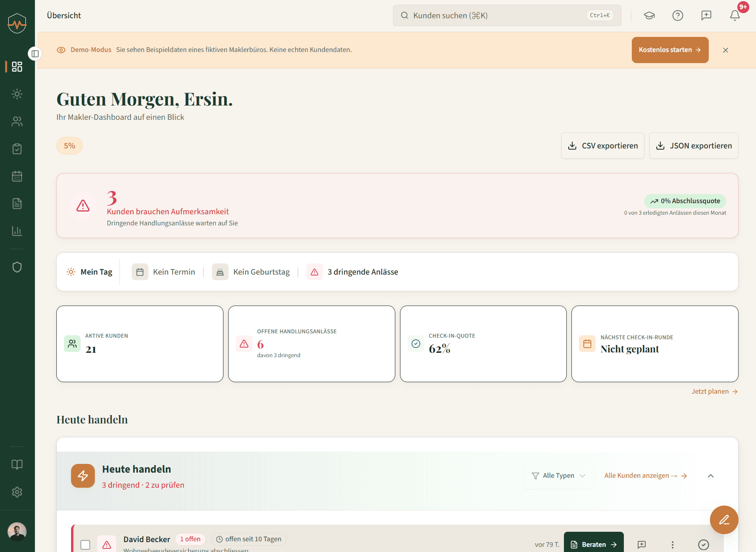
Task: Open the 'Aktive Kunden' card
Action: coord(140,344)
